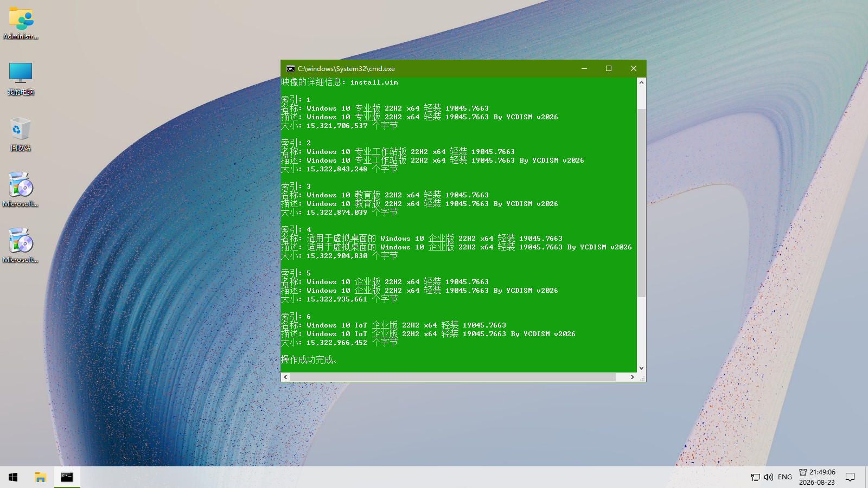
Task: Click the '操作成功完成。' message
Action: pos(309,360)
